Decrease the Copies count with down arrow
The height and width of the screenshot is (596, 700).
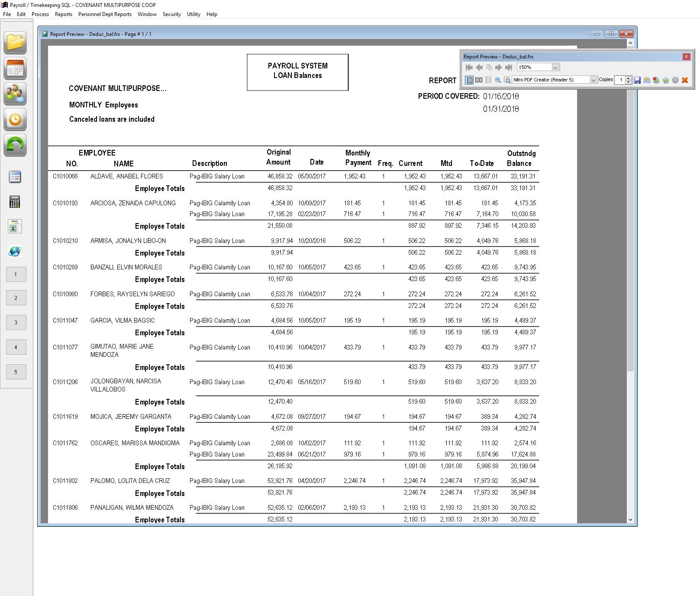tap(629, 82)
